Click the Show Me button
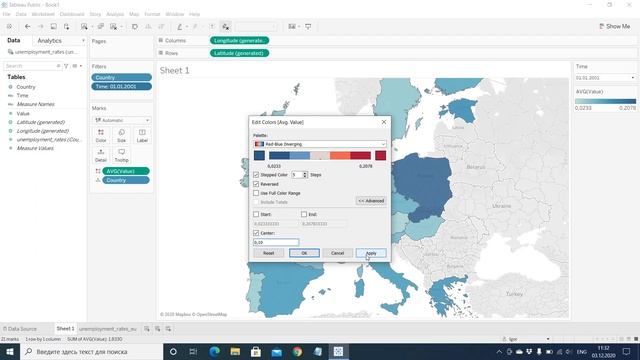640x360 pixels. (615, 26)
